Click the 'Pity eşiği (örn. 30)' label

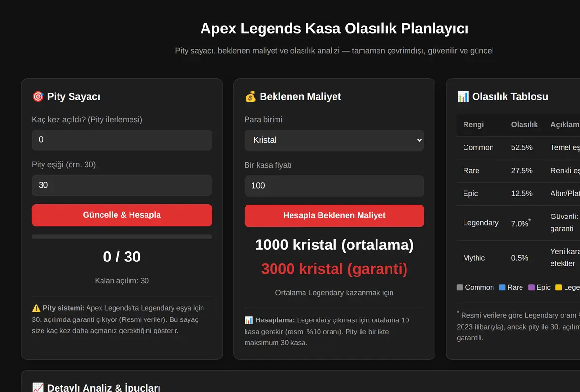click(x=64, y=165)
